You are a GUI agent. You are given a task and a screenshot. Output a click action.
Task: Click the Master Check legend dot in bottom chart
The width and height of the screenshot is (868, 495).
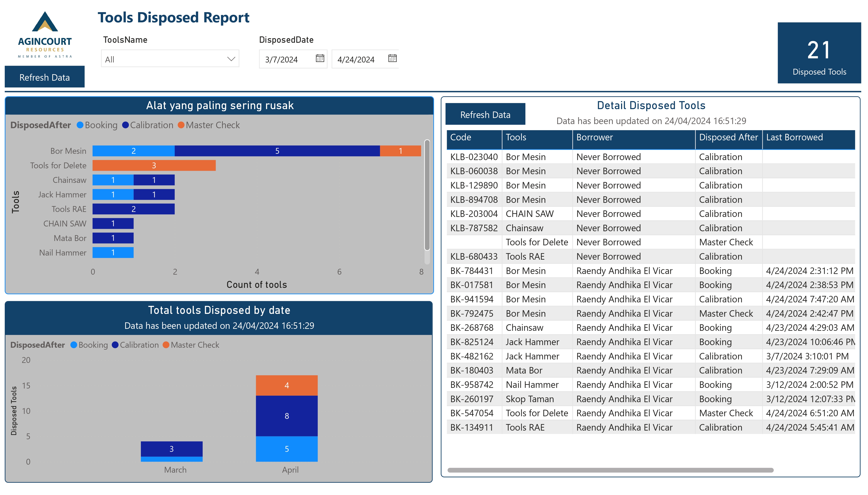(166, 345)
